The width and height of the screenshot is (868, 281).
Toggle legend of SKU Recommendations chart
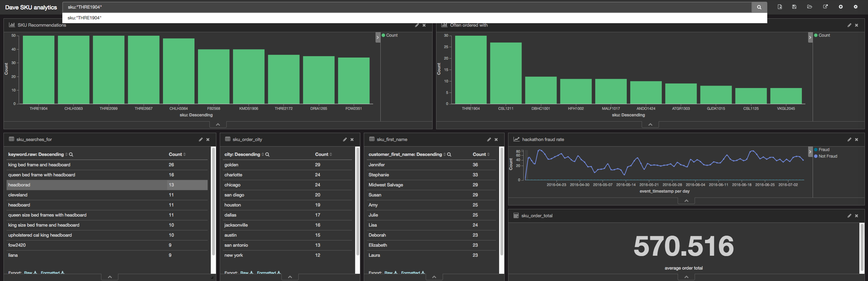point(378,37)
